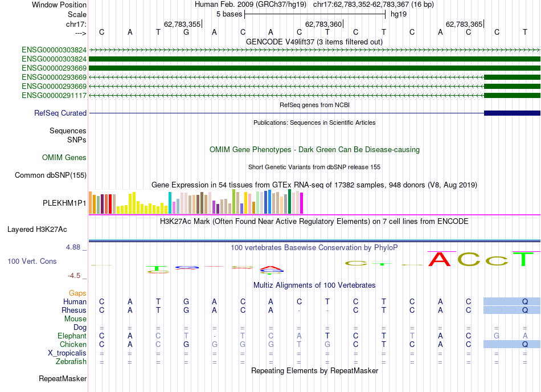Click the GENCODE V49lift37 track title
The width and height of the screenshot is (541, 392).
pyautogui.click(x=314, y=42)
